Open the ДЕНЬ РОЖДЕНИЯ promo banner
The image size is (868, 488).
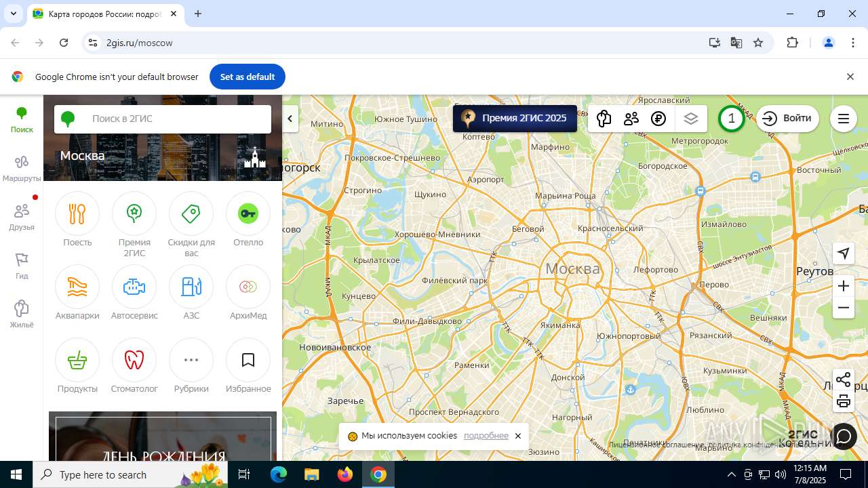[163, 437]
